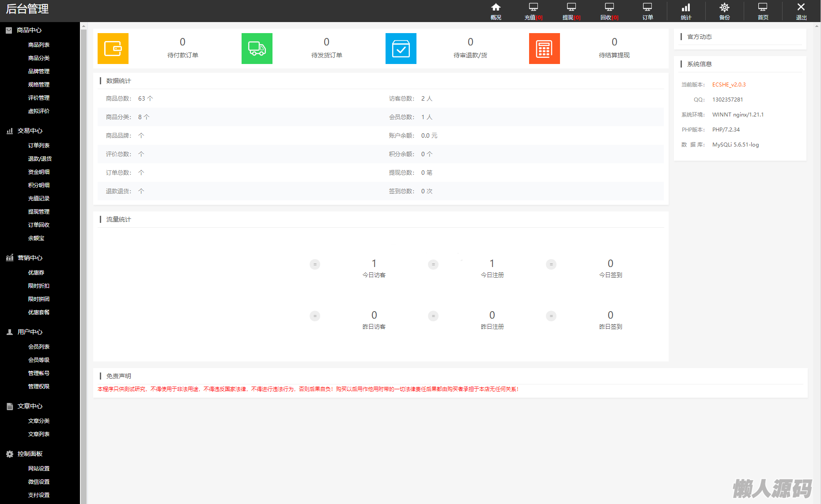Click the round marker beside 今日访客
This screenshot has width=821, height=504.
(315, 264)
